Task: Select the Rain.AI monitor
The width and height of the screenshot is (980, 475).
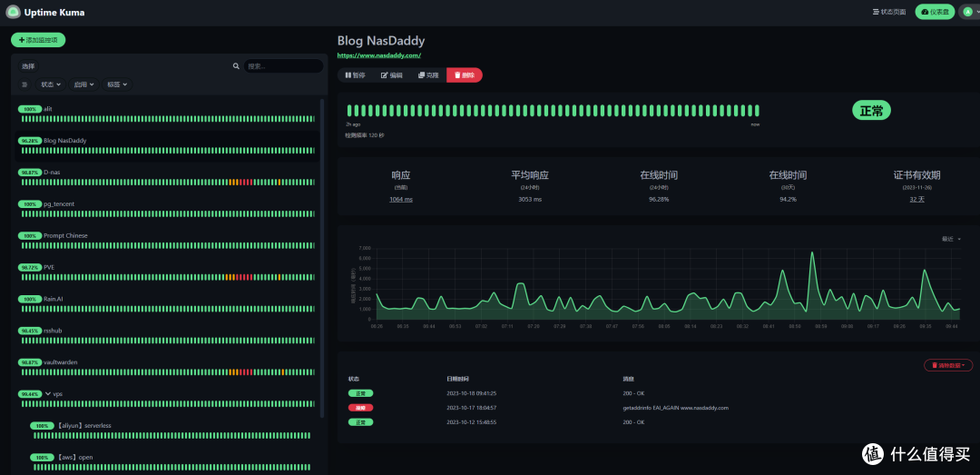Action: (167, 303)
